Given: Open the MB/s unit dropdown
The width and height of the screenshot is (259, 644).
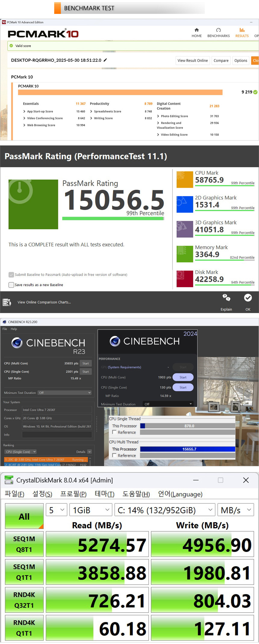Looking at the screenshot, I should tap(236, 510).
